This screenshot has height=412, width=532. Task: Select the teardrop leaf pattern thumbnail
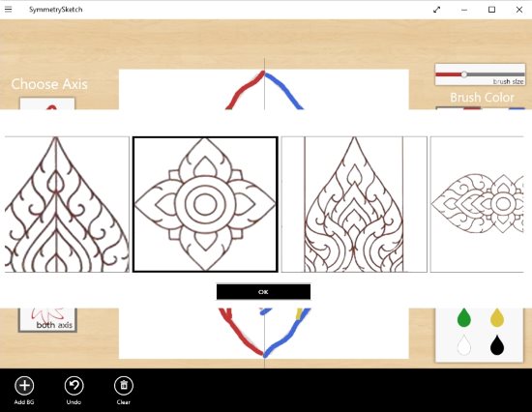pyautogui.click(x=67, y=204)
